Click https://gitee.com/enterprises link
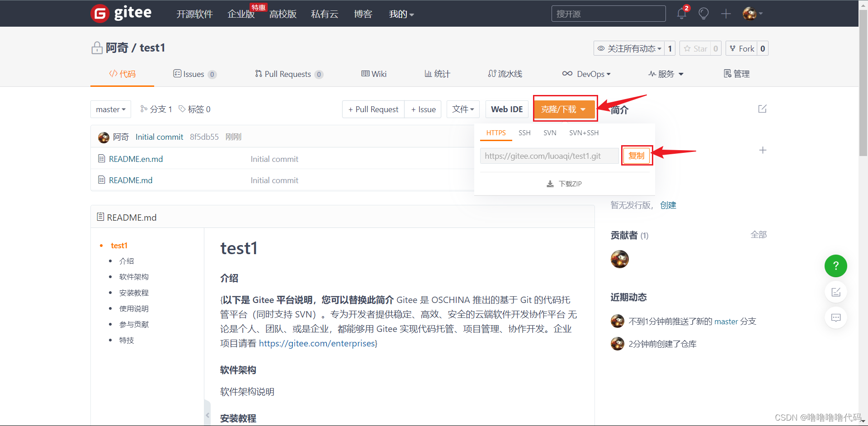This screenshot has width=868, height=426. (x=317, y=343)
